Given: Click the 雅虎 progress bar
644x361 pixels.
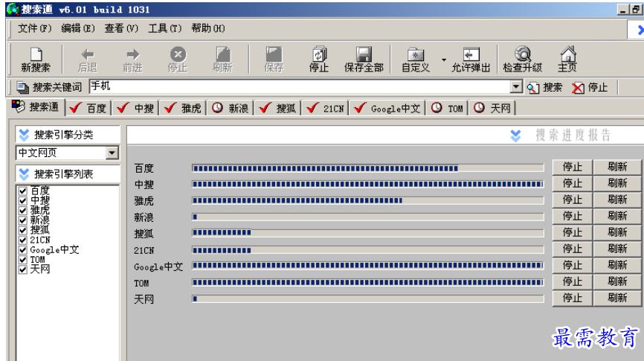Looking at the screenshot, I should pos(368,201).
